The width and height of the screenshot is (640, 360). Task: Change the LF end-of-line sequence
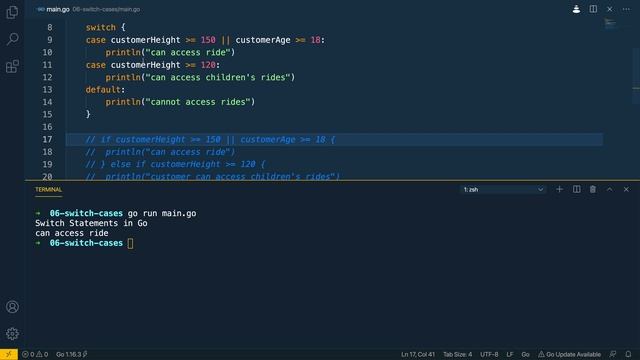point(510,354)
